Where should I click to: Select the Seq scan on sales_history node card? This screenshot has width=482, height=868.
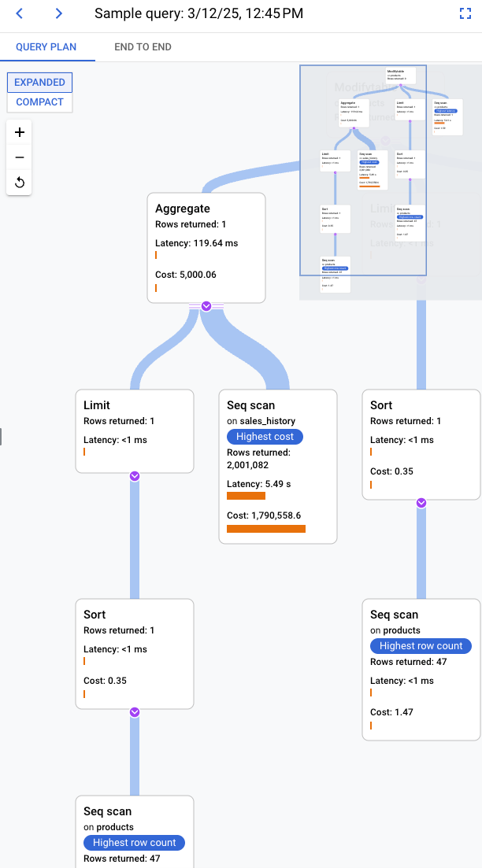(x=278, y=466)
